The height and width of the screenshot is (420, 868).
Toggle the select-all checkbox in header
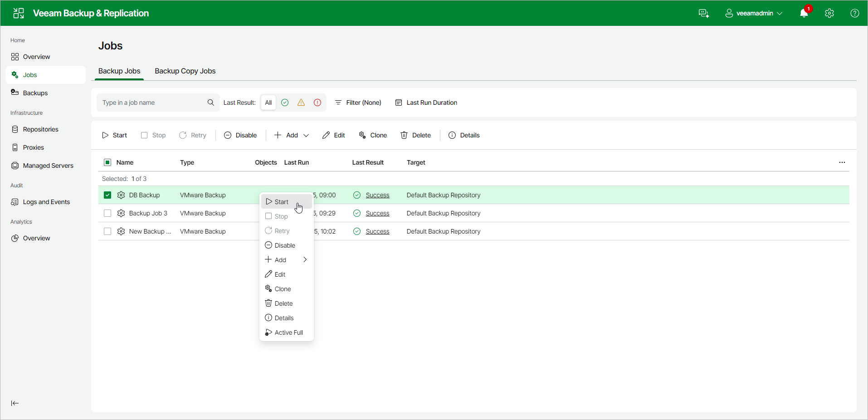[107, 162]
